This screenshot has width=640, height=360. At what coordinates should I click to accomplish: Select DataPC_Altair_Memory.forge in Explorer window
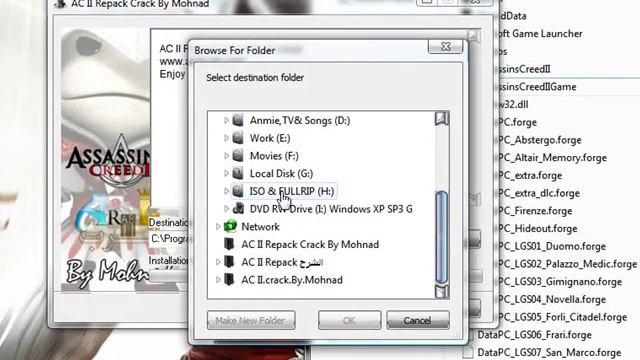[552, 158]
